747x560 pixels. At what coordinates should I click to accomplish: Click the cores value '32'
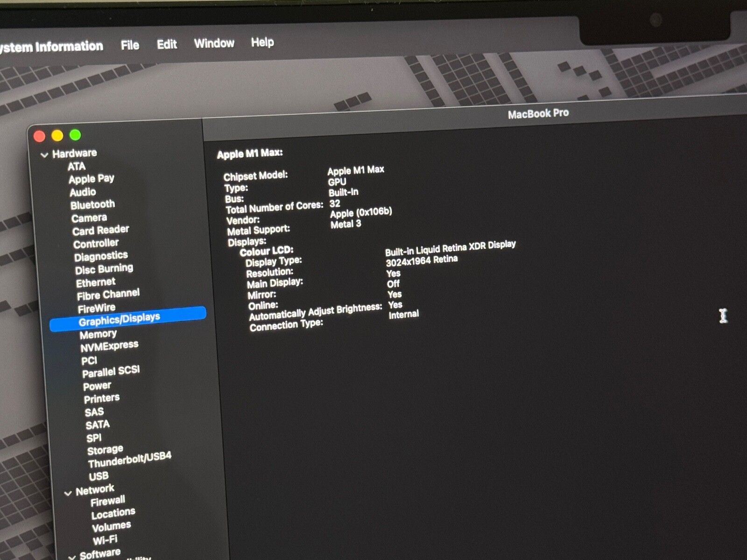pos(335,203)
